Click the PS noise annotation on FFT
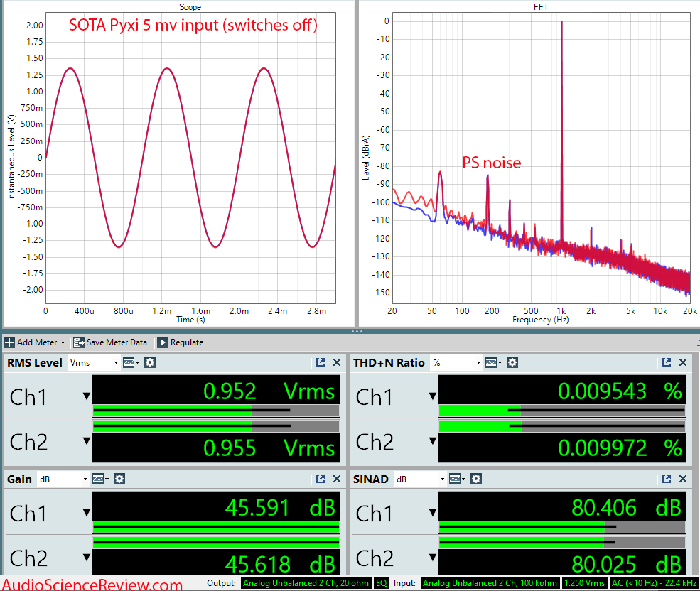 click(491, 163)
